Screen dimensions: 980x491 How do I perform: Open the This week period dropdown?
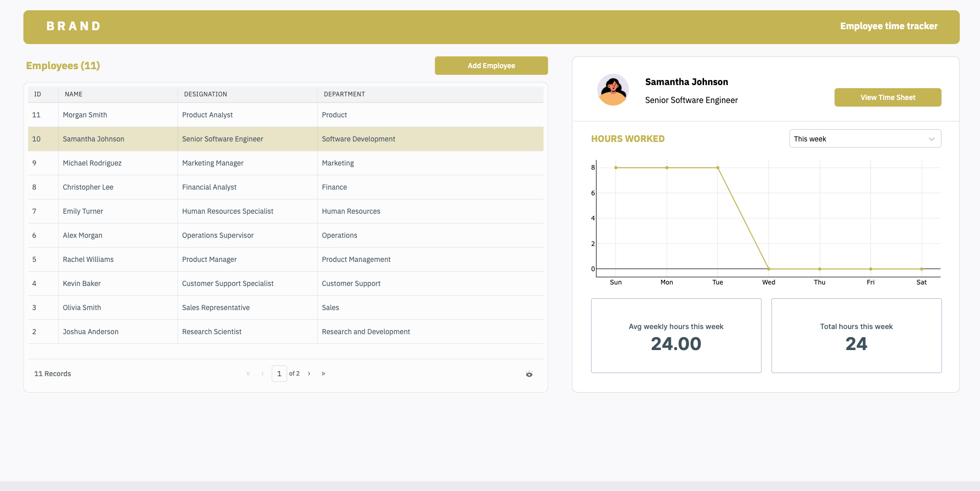865,139
